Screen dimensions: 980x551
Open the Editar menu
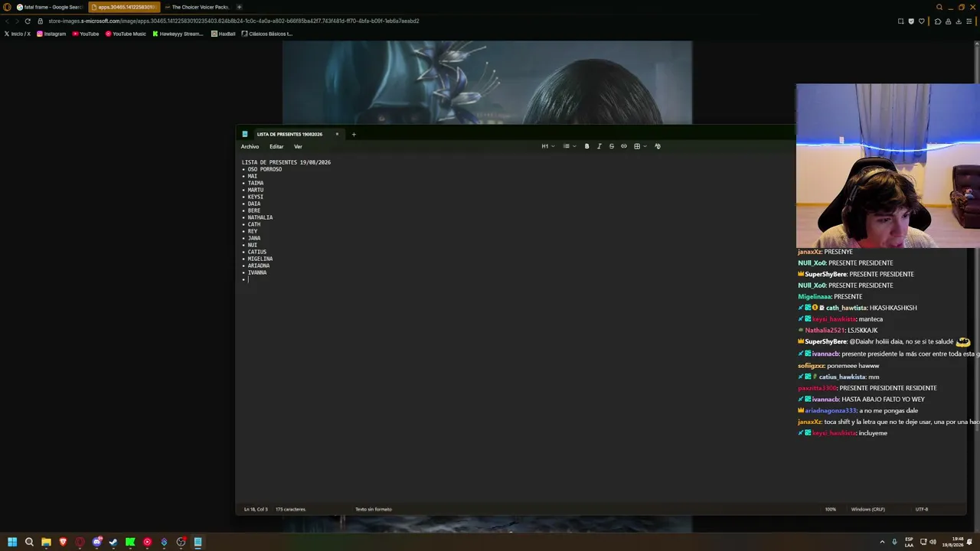(276, 146)
